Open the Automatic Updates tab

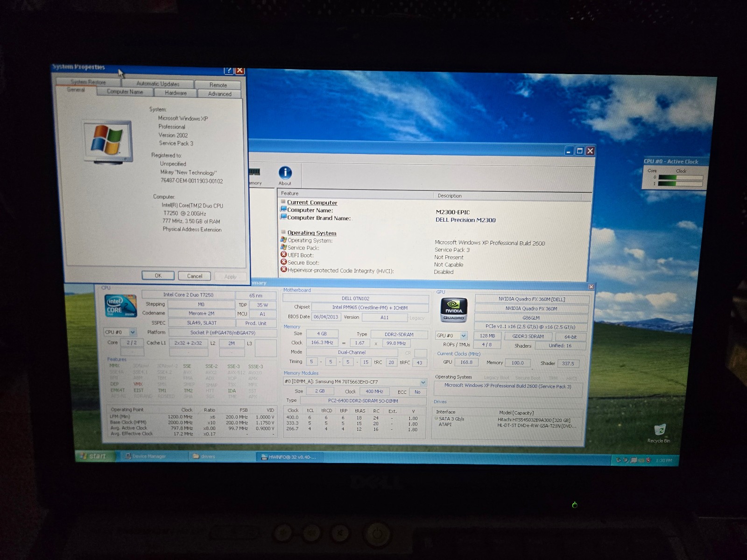(158, 84)
